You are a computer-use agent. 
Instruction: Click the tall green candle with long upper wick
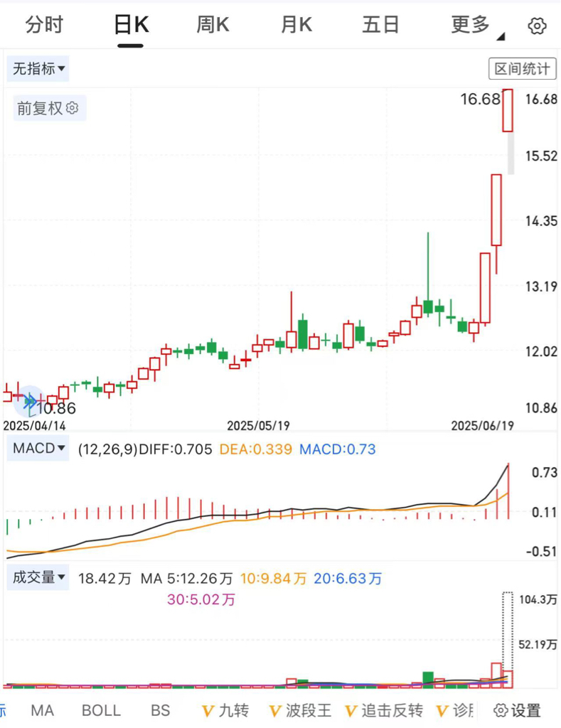pyautogui.click(x=428, y=274)
